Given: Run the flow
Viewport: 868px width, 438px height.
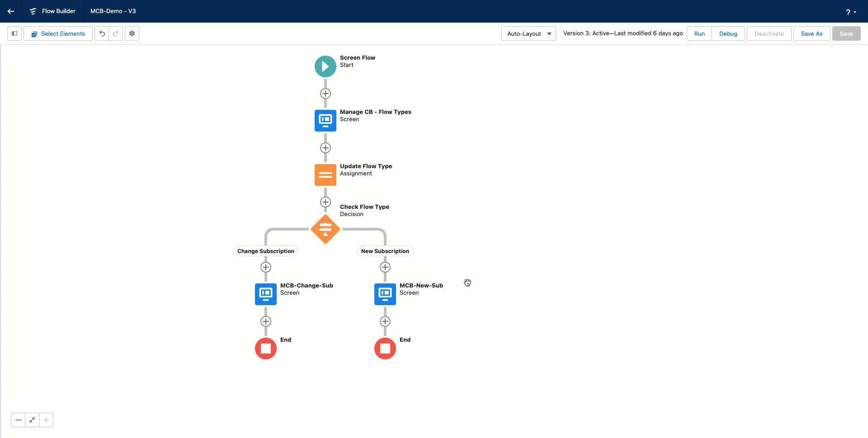Looking at the screenshot, I should pos(699,33).
